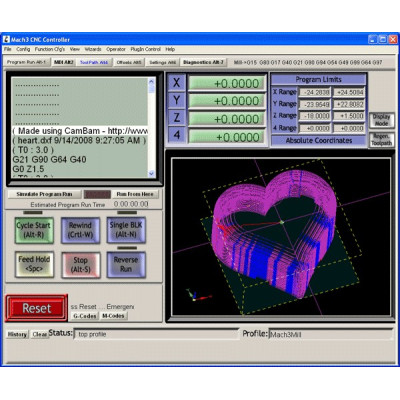400x400 pixels.
Task: Click G-code list scrollbar down arrow
Action: click(x=152, y=173)
